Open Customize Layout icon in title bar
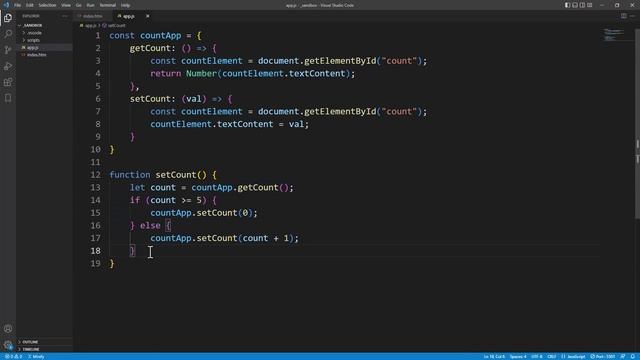 point(589,5)
